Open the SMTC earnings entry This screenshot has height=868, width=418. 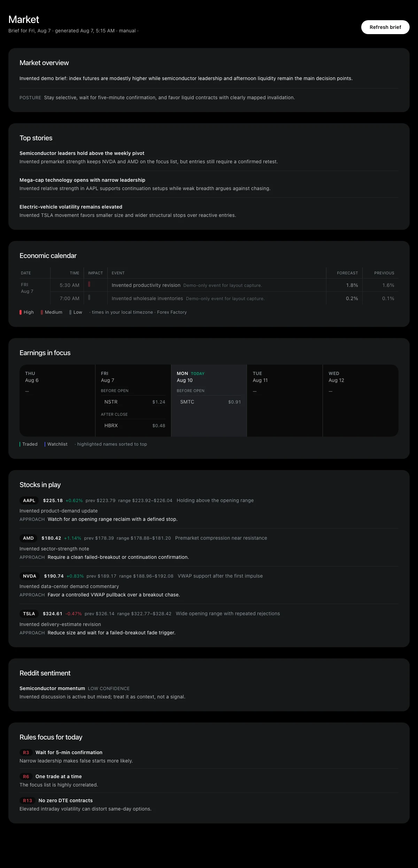click(209, 402)
